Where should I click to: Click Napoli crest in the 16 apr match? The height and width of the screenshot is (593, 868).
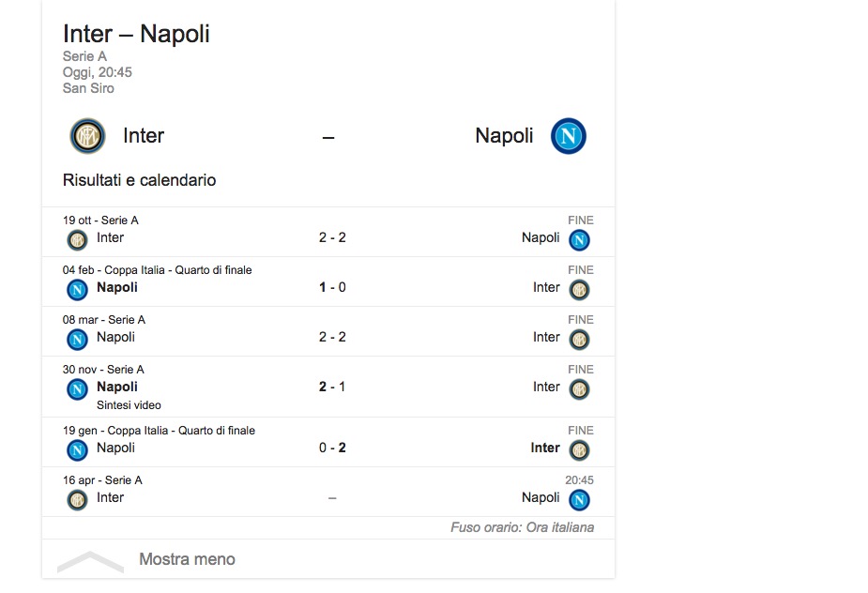(580, 499)
